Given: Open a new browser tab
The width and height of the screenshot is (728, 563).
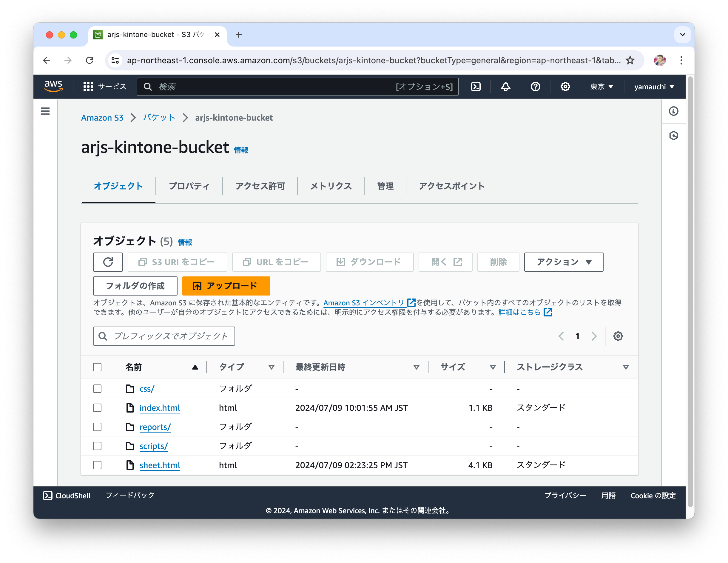Looking at the screenshot, I should pos(239,35).
